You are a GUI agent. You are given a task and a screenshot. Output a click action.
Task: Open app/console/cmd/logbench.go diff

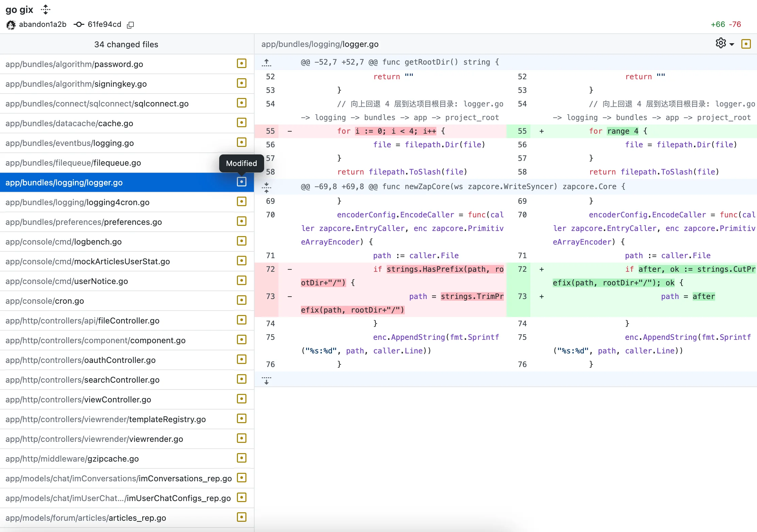click(63, 242)
